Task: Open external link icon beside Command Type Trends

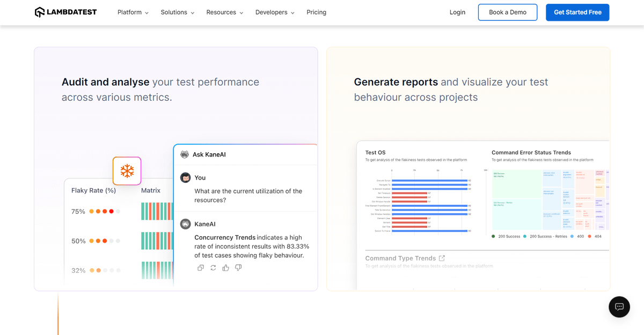Action: click(442, 258)
